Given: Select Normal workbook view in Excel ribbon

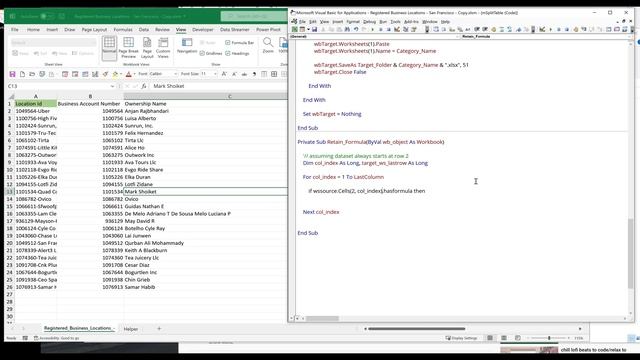Looking at the screenshot, I should point(109,48).
